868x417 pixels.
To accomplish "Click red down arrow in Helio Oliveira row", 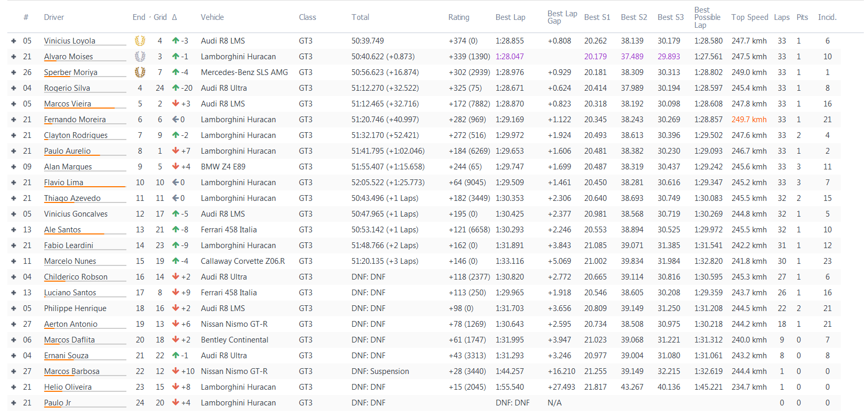I will 176,387.
